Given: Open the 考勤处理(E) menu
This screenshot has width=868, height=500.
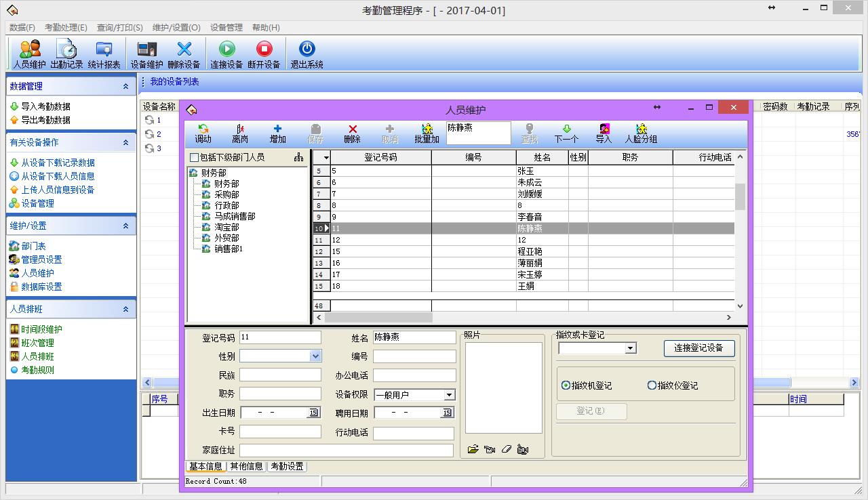Looking at the screenshot, I should 66,28.
